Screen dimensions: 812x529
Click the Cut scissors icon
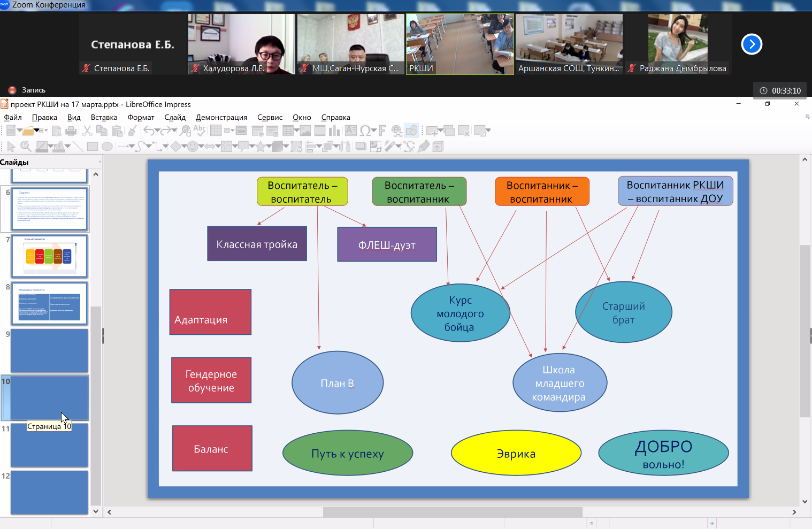pyautogui.click(x=87, y=131)
